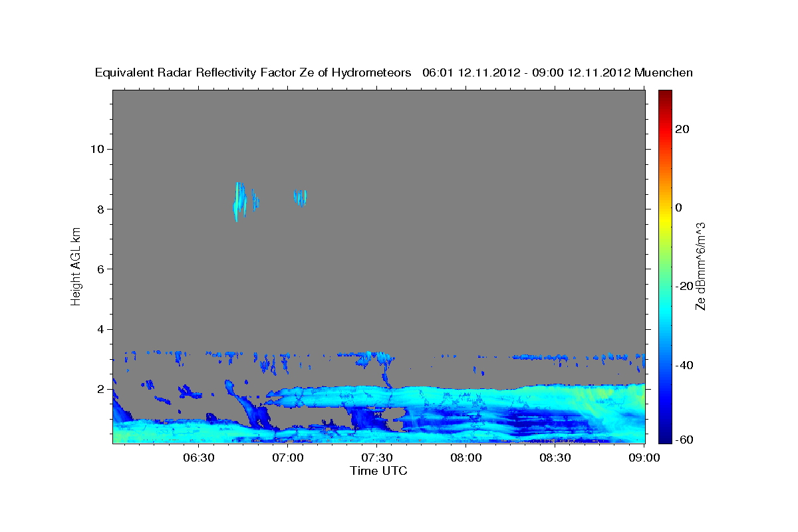Click the 'Ze dBmm^6/m^3' colorbar unit label
798x532 pixels.
700,267
